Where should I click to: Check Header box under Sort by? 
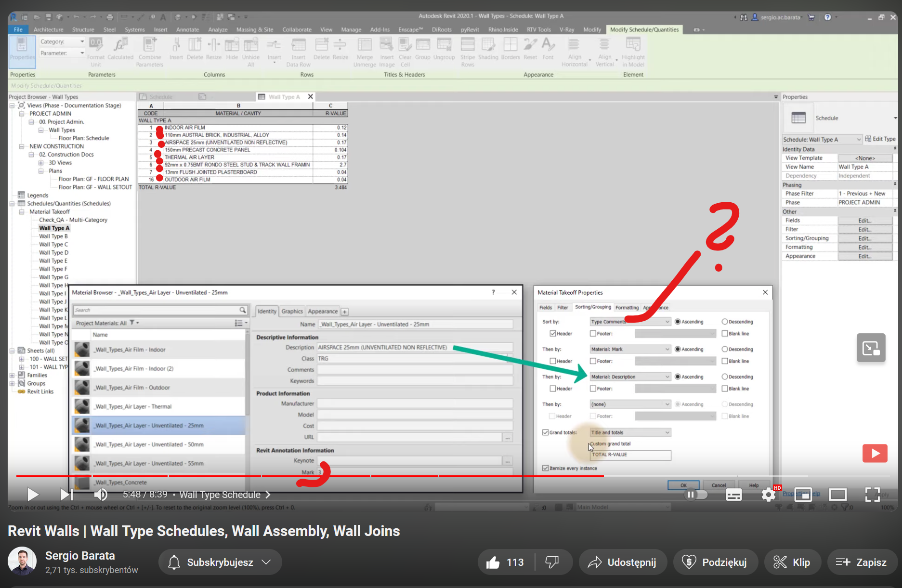553,333
